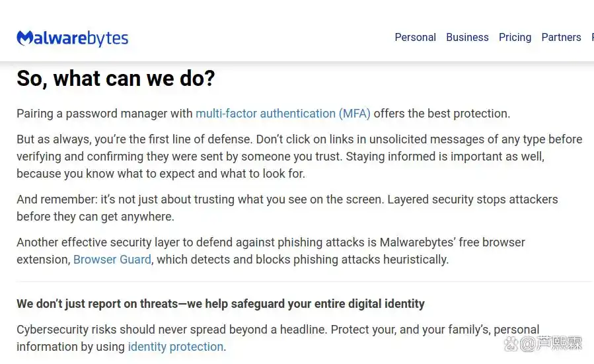Click the small watermark logo icon before the @
Image resolution: width=594 pixels, height=364 pixels.
[x=511, y=344]
